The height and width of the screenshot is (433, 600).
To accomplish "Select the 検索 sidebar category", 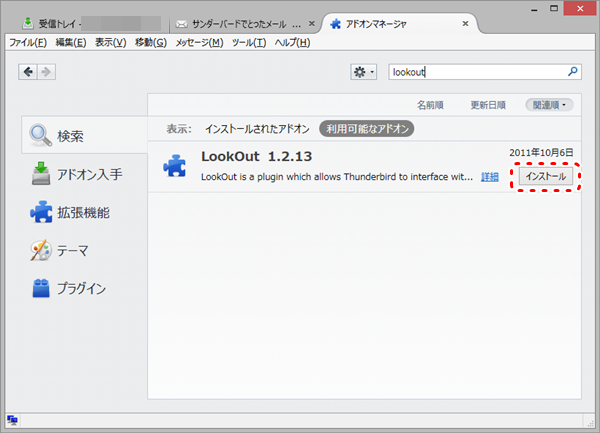I will (x=85, y=135).
